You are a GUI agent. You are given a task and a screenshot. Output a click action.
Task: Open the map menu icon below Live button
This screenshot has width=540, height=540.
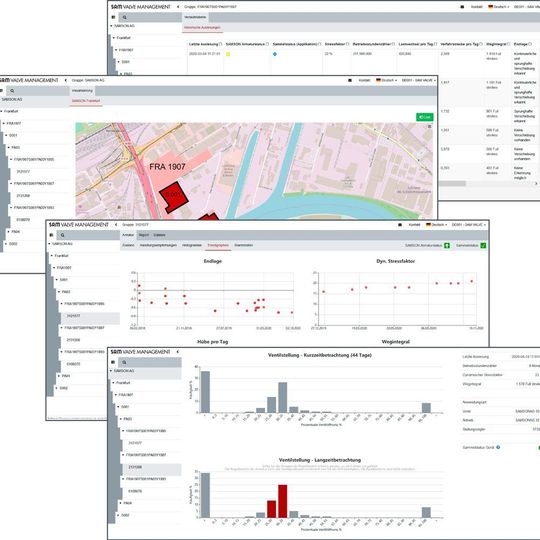(x=429, y=127)
